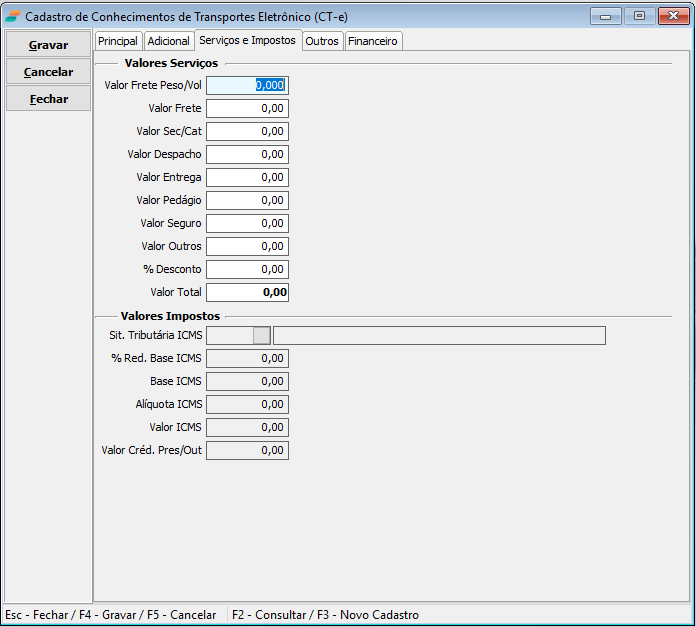Click the Valor Frete Peso/Vol field
This screenshot has width=696, height=627.
247,86
